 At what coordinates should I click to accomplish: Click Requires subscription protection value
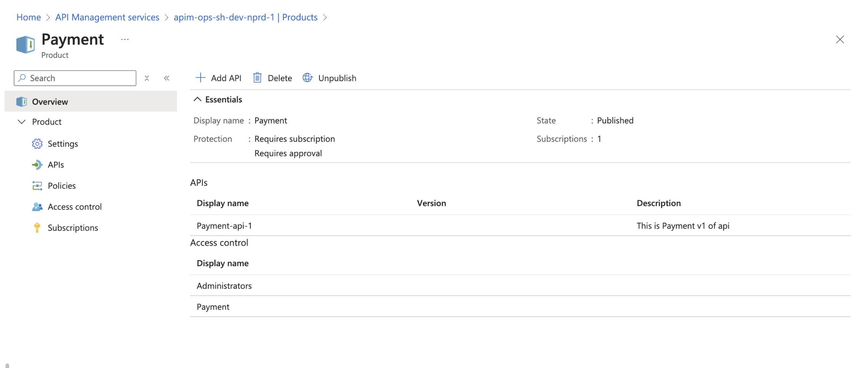click(x=295, y=139)
